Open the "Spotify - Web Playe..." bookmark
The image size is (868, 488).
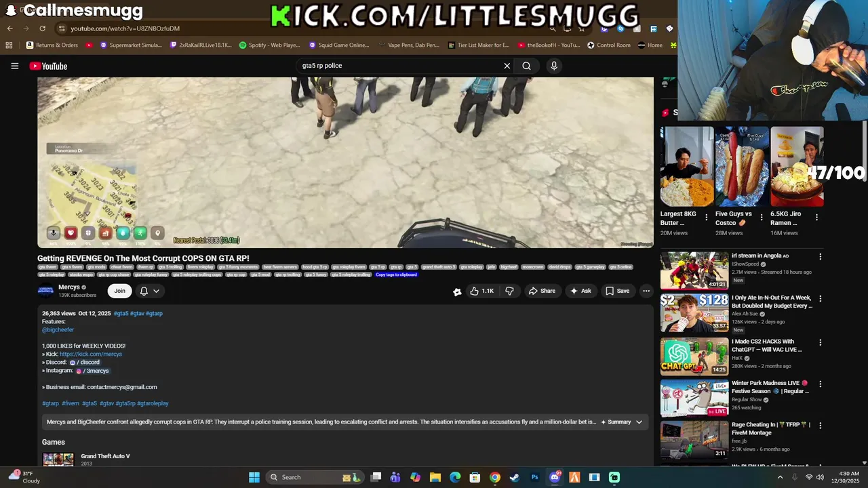coord(269,45)
